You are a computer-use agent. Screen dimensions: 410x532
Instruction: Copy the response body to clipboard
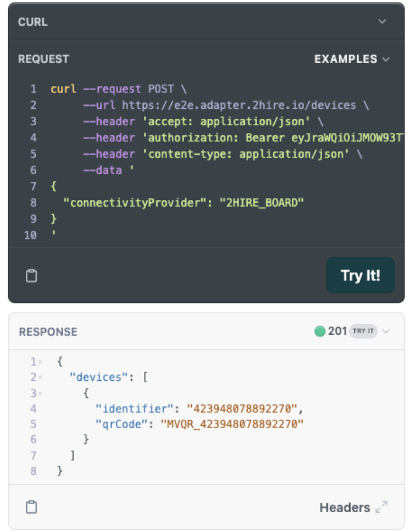32,507
